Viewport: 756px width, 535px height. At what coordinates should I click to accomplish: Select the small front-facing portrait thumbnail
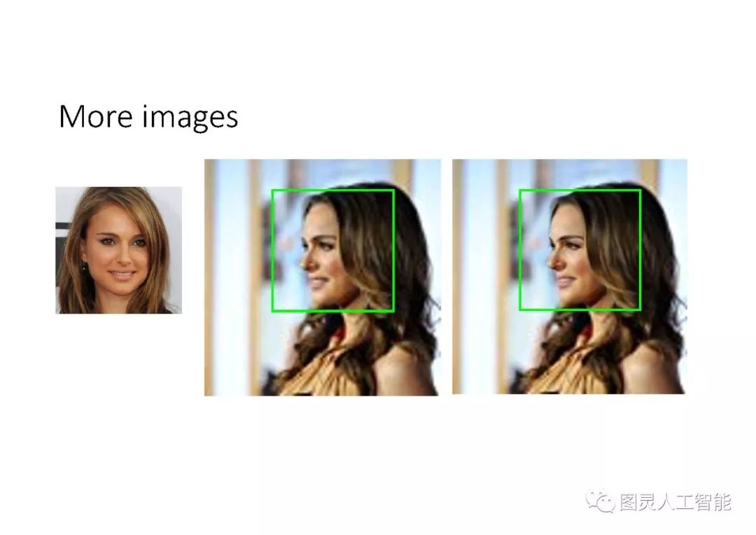(x=118, y=250)
